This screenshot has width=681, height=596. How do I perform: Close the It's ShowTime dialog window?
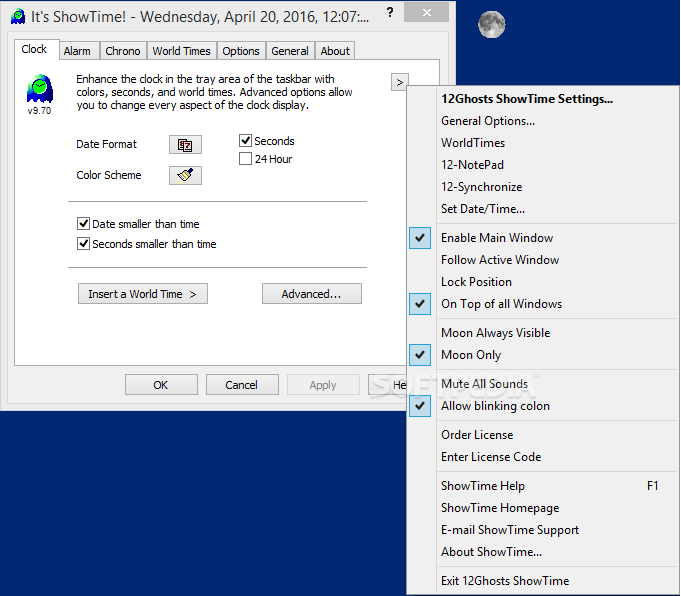pyautogui.click(x=426, y=13)
